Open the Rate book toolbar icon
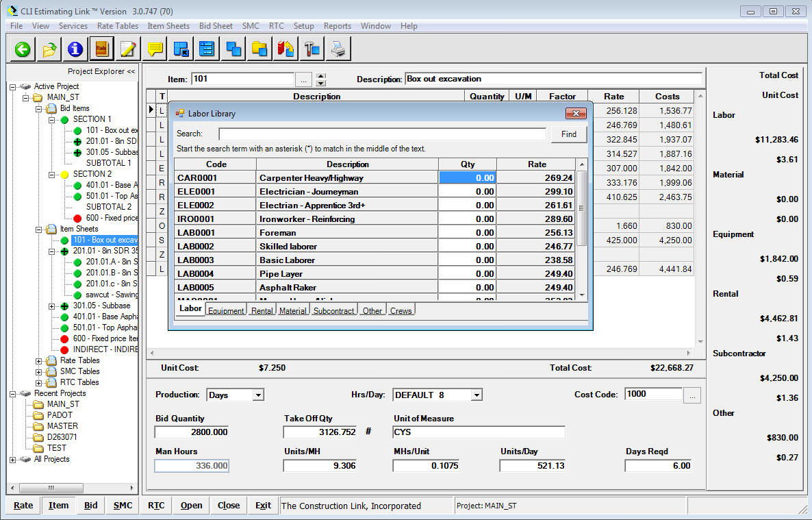 click(x=102, y=49)
